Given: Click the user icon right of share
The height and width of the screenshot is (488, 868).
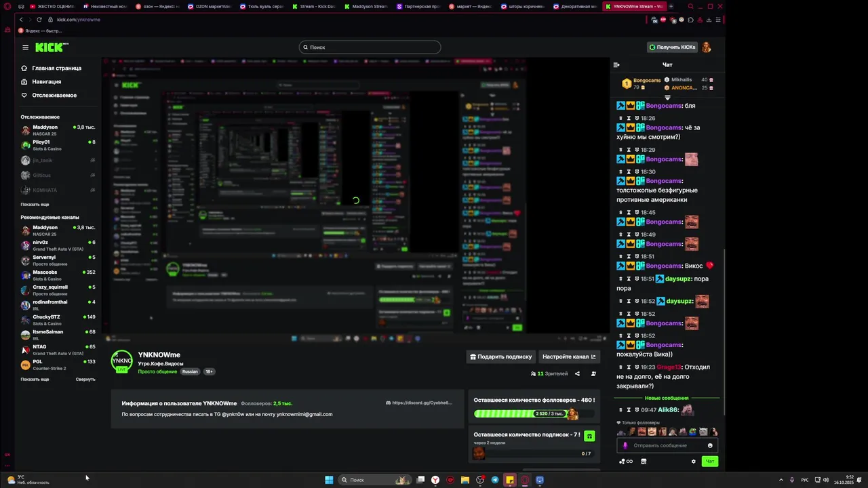Looking at the screenshot, I should 593,373.
